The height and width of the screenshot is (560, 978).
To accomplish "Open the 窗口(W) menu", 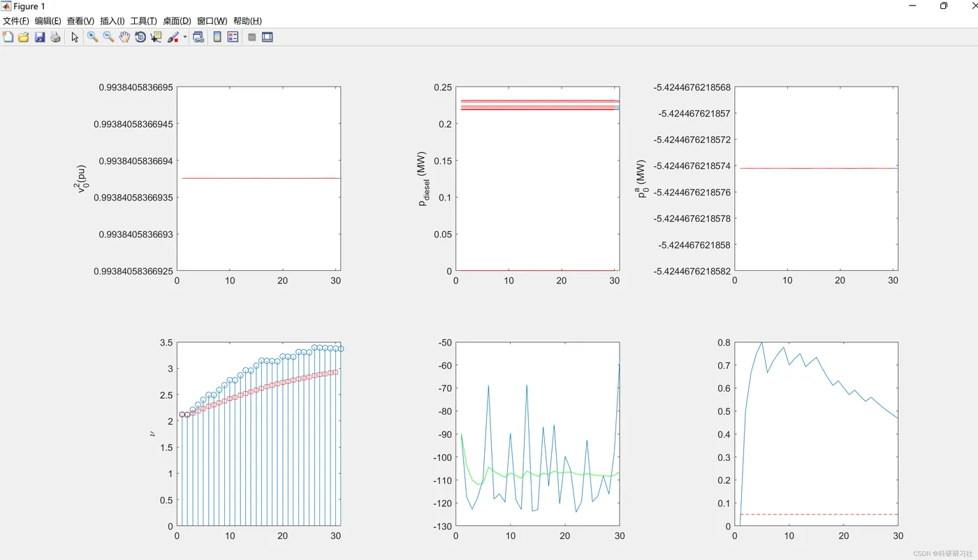I will click(212, 21).
